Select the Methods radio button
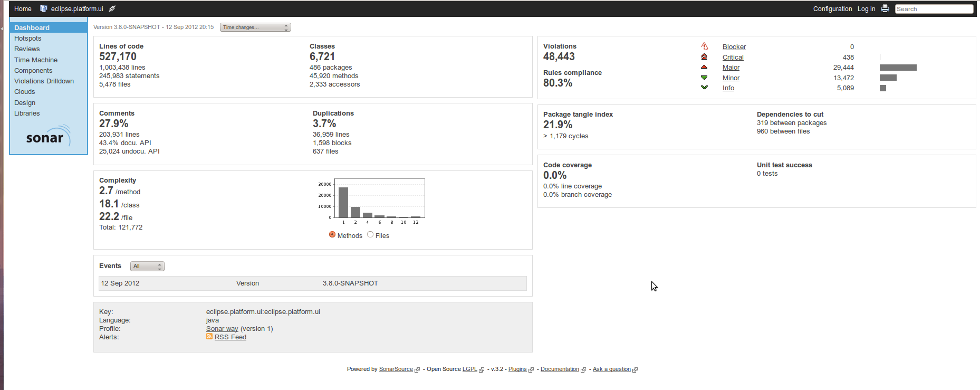Viewport: 980px width, 390px height. click(332, 235)
